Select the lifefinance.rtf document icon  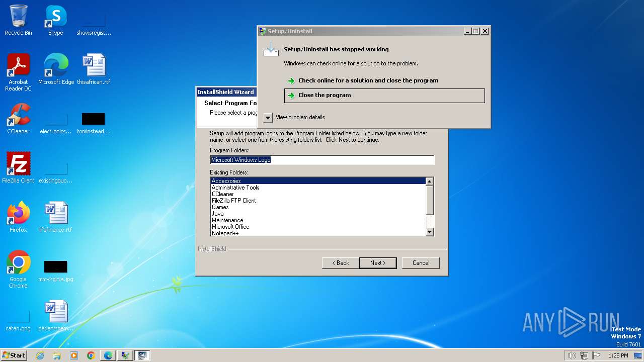click(x=56, y=217)
